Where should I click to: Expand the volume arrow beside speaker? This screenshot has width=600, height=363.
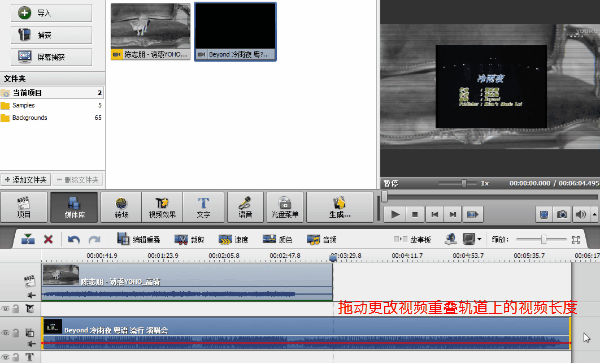[594, 214]
